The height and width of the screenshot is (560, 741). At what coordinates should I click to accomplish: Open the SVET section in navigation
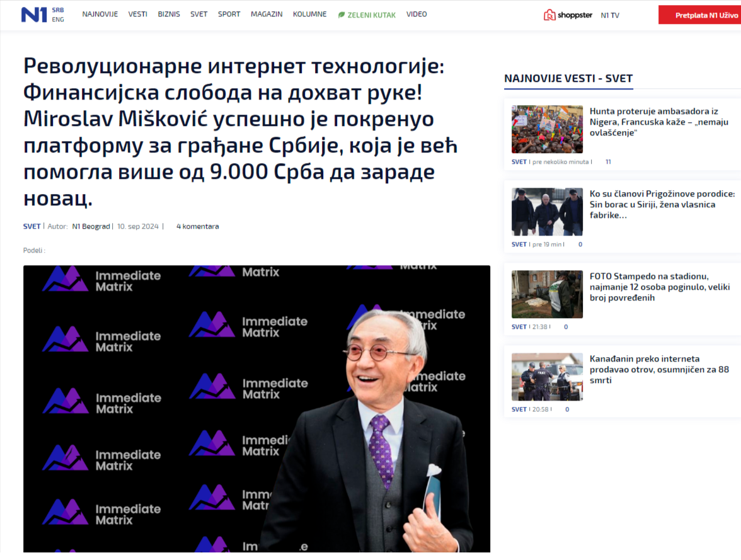pyautogui.click(x=198, y=14)
